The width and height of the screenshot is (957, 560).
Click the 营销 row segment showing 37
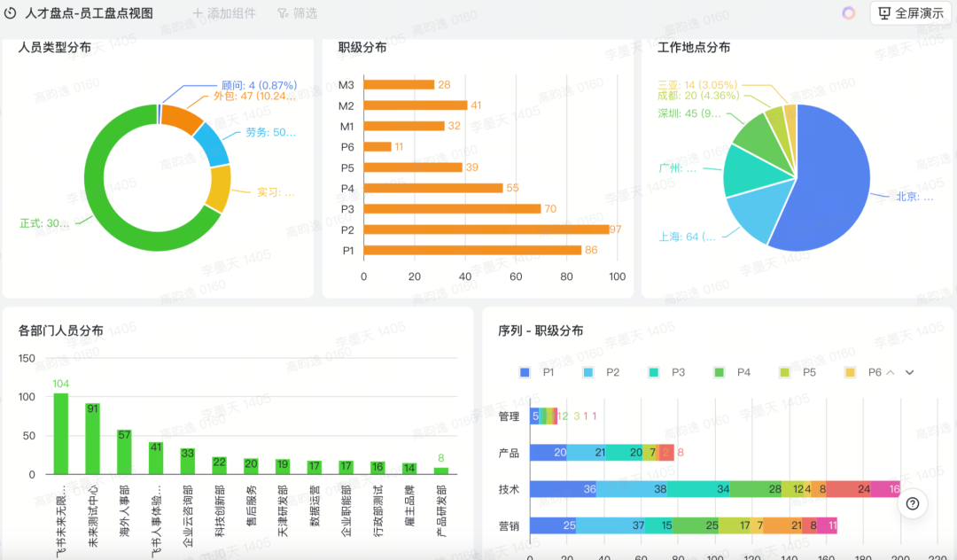click(611, 525)
